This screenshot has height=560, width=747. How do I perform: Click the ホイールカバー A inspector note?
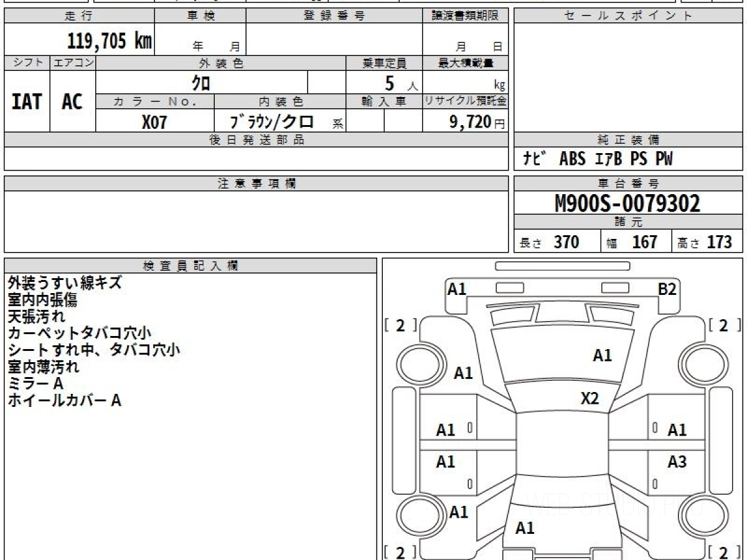[64, 401]
